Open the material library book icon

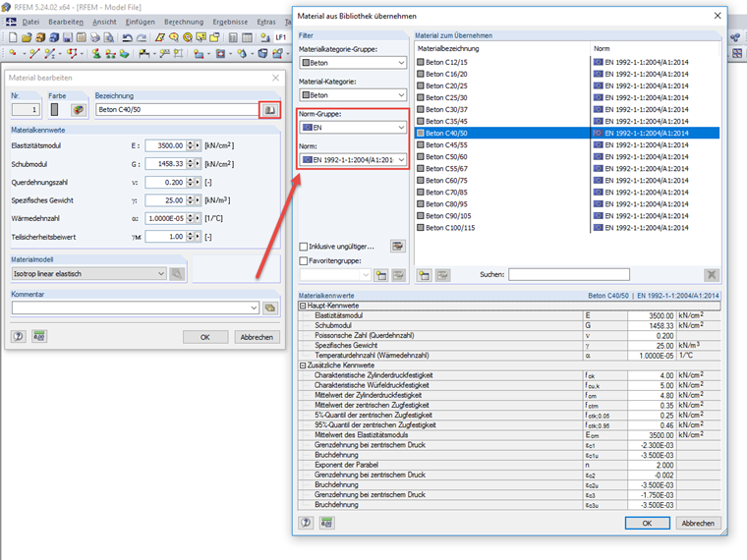point(269,110)
